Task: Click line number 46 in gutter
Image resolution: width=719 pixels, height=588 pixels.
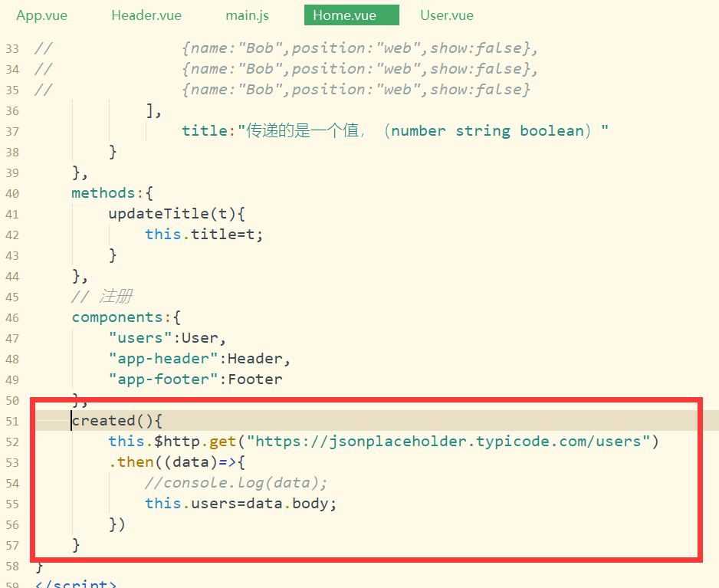Action: (12, 318)
